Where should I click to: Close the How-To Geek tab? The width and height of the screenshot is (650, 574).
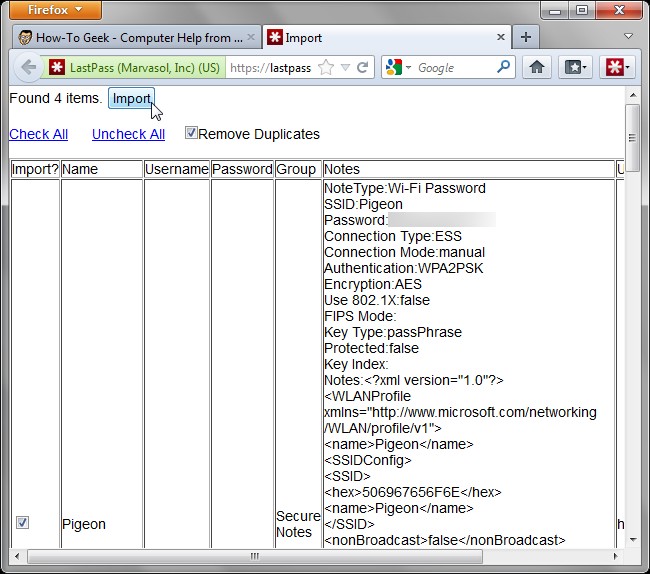click(251, 37)
